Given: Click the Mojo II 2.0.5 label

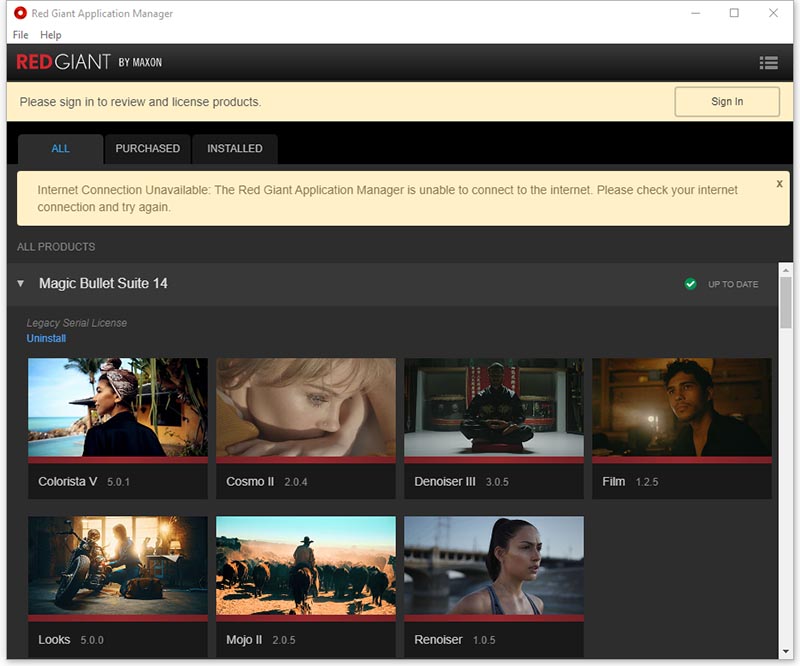Looking at the screenshot, I should tap(261, 640).
